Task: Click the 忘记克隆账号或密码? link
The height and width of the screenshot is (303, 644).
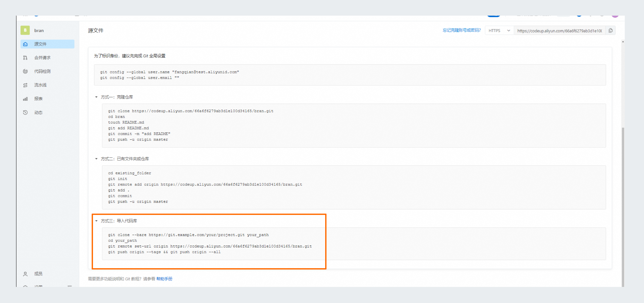Action: coord(462,30)
